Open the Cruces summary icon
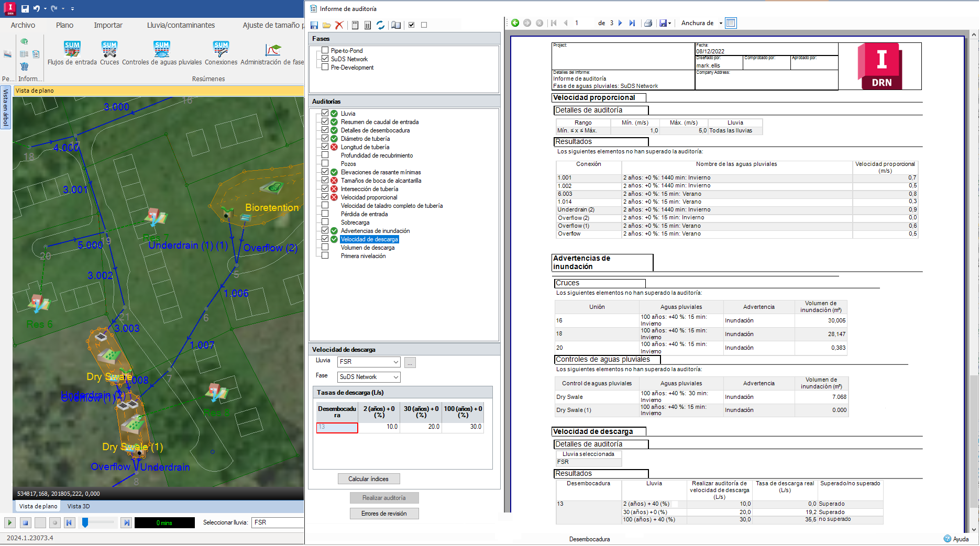This screenshot has width=980, height=546. point(109,50)
